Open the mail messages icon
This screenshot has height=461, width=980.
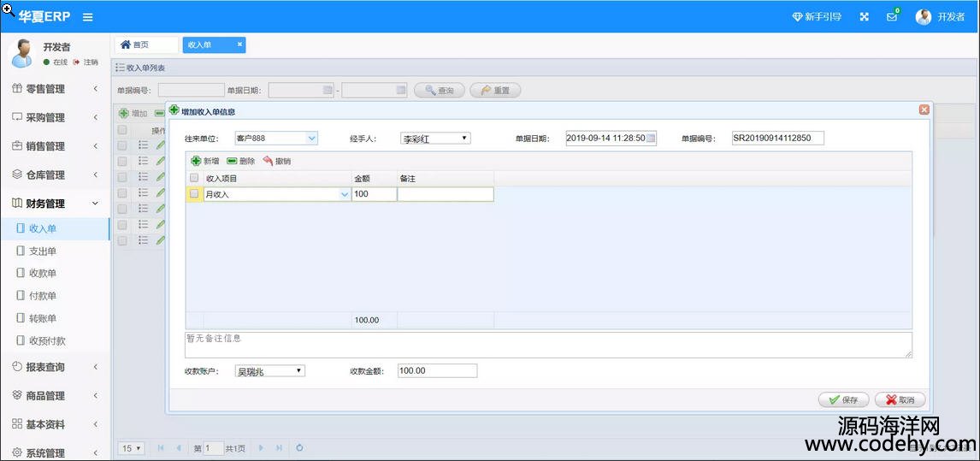[892, 17]
